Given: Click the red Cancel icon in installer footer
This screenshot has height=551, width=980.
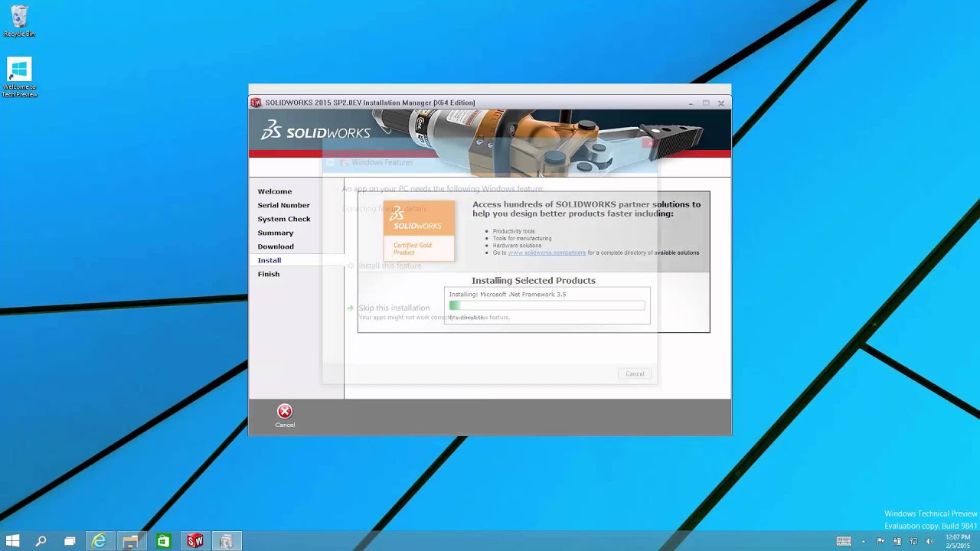Looking at the screenshot, I should [x=285, y=411].
